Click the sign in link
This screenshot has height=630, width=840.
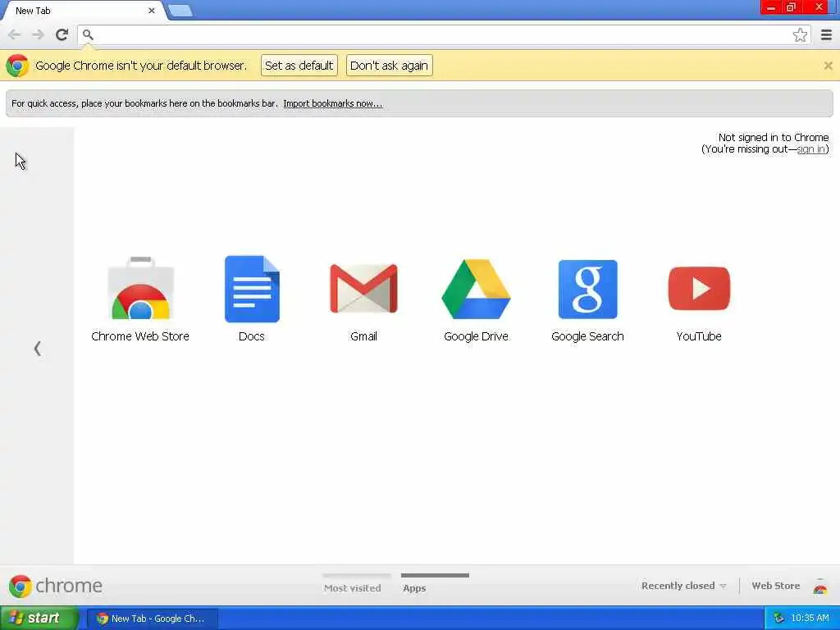point(811,149)
